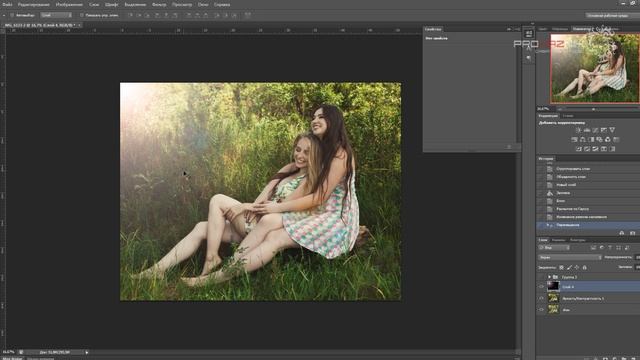Switch to the Слои (Layers) tab
640x360 pixels.
click(543, 240)
